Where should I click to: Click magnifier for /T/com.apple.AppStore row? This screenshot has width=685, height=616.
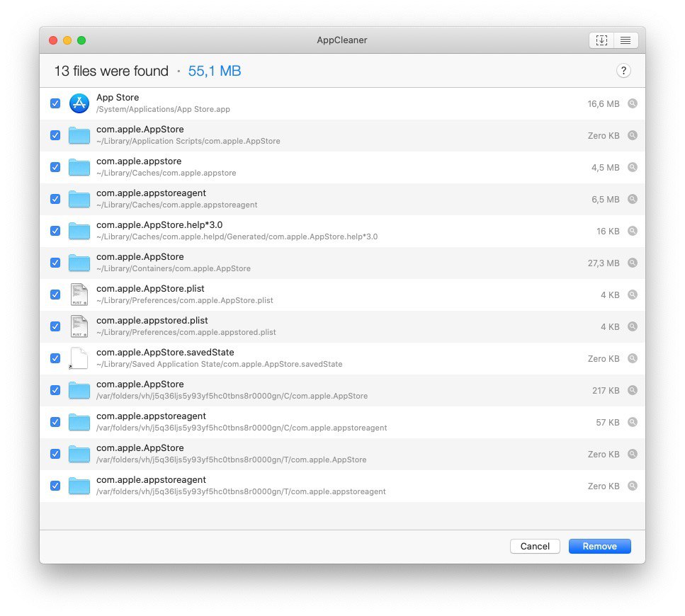[x=632, y=454]
